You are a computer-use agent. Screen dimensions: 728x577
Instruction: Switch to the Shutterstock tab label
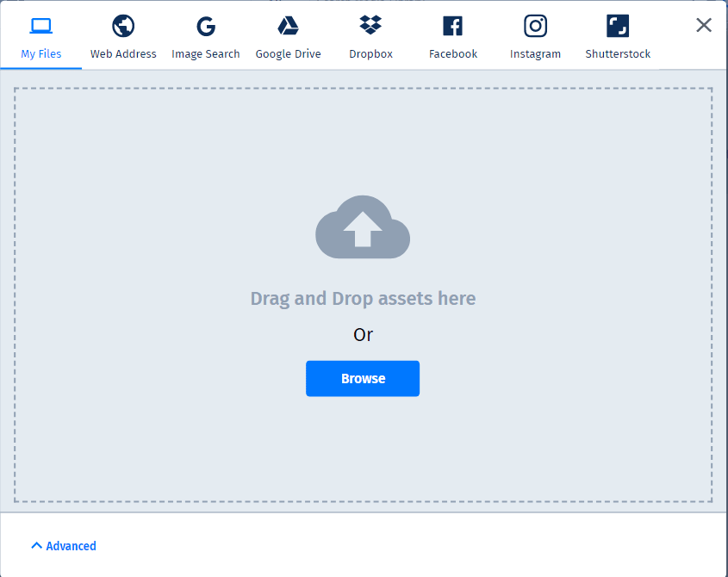tap(618, 54)
